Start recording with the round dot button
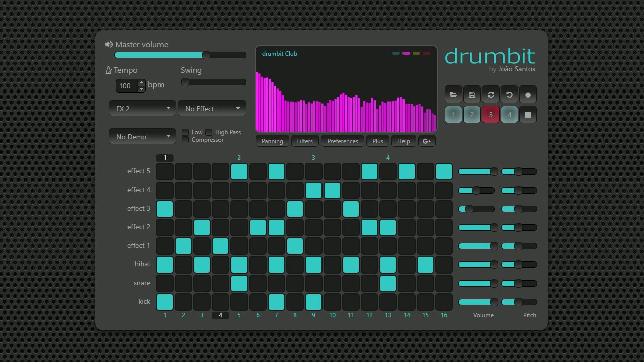Viewport: 644px width, 362px height. (528, 95)
